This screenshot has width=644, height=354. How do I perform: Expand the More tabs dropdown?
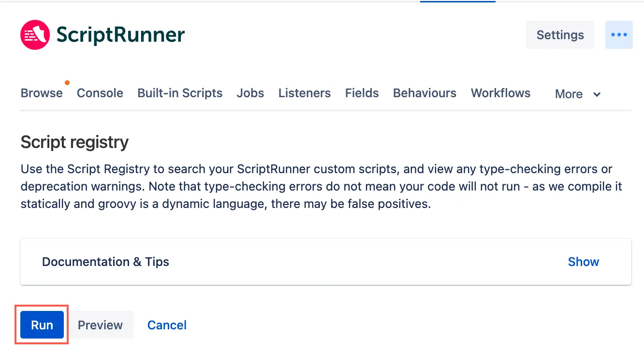point(578,94)
